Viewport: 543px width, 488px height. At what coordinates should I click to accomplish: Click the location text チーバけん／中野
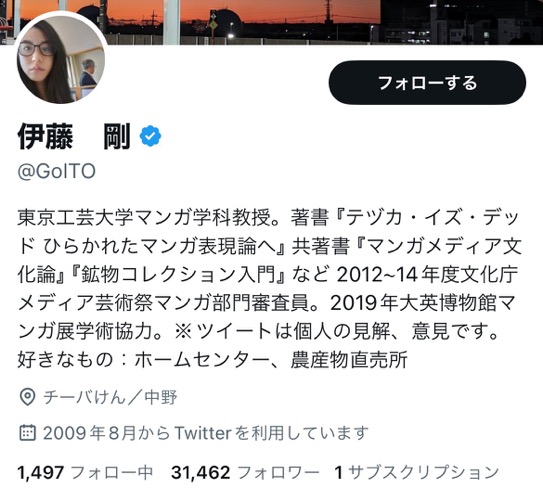(110, 397)
